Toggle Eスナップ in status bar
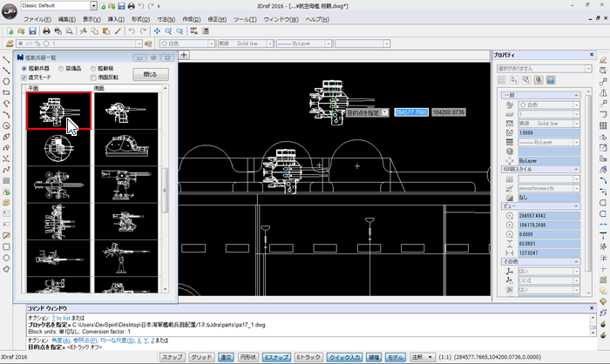The height and width of the screenshot is (364, 610). coord(276,357)
